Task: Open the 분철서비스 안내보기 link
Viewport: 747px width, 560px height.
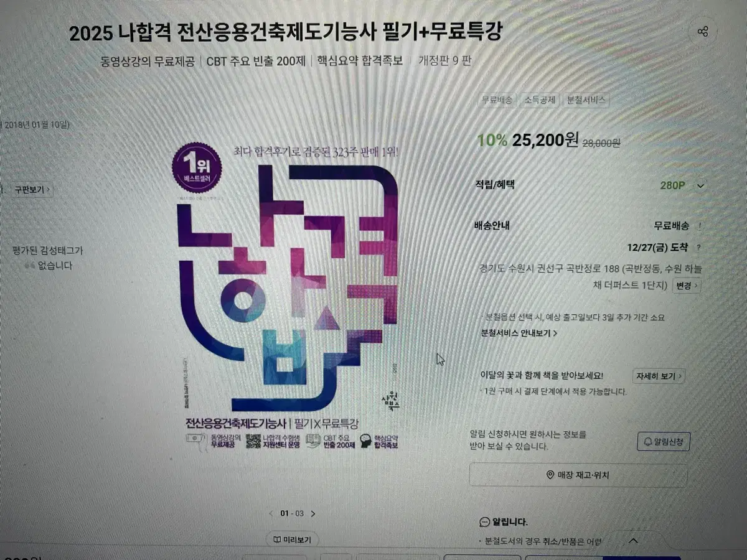Action: tap(519, 333)
